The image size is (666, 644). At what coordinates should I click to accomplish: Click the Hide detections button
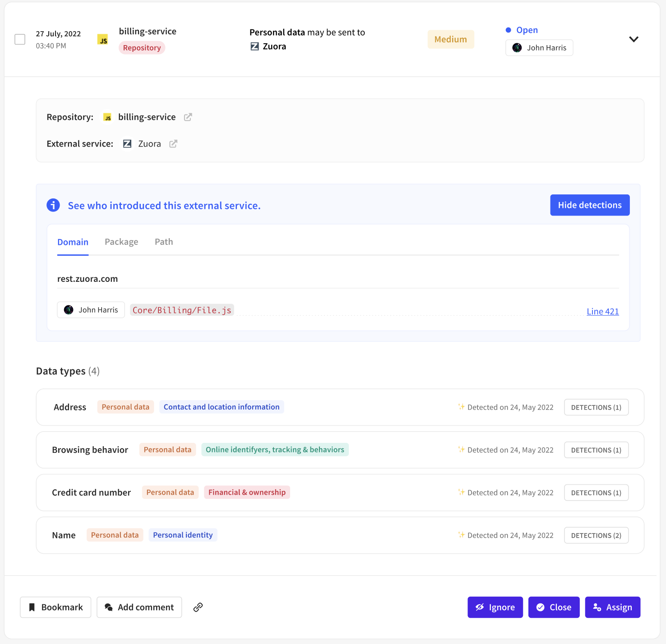[590, 205]
